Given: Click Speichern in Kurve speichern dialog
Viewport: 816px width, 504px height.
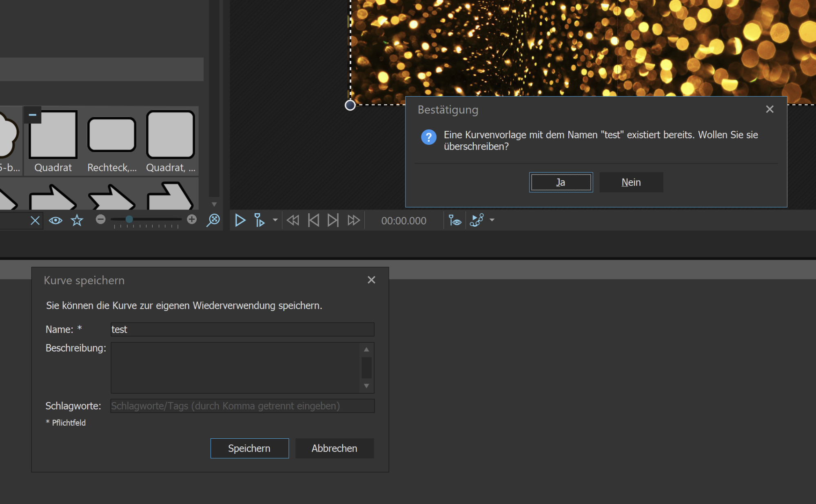Looking at the screenshot, I should (249, 448).
